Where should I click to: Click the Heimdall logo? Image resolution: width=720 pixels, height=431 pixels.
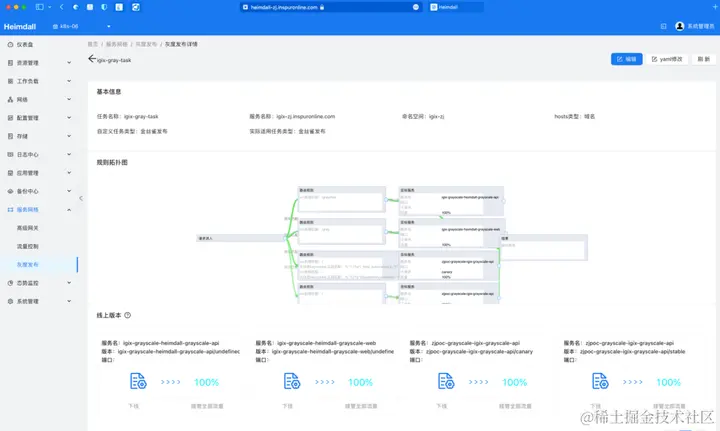pyautogui.click(x=20, y=27)
